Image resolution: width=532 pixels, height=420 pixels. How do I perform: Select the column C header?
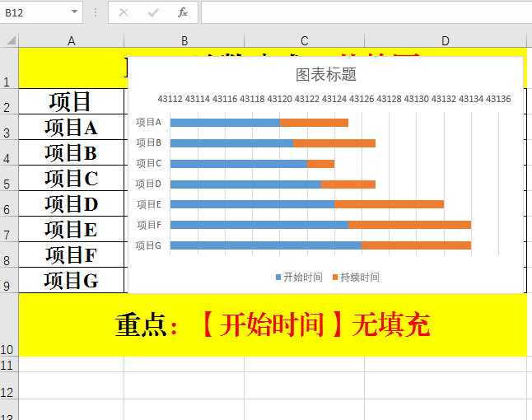304,40
